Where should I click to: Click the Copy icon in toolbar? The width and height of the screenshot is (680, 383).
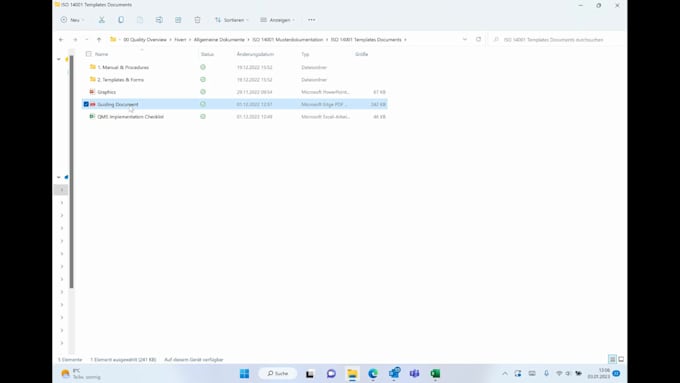point(121,20)
